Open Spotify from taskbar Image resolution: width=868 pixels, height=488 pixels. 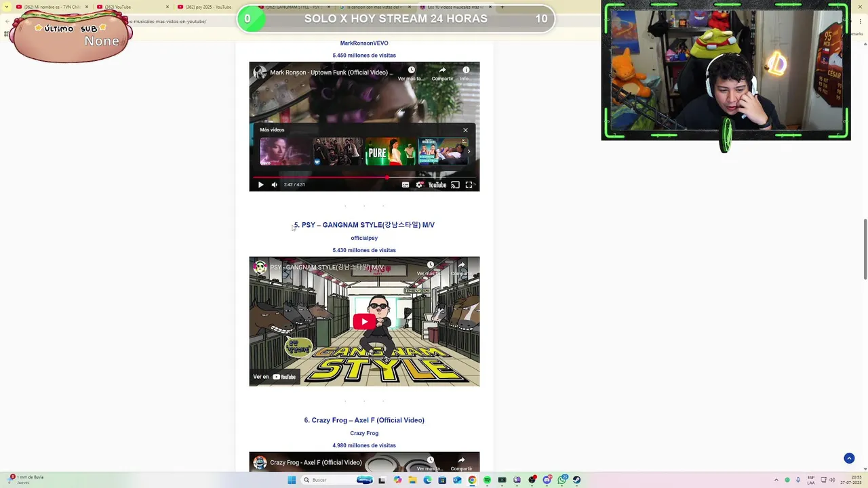tap(487, 480)
